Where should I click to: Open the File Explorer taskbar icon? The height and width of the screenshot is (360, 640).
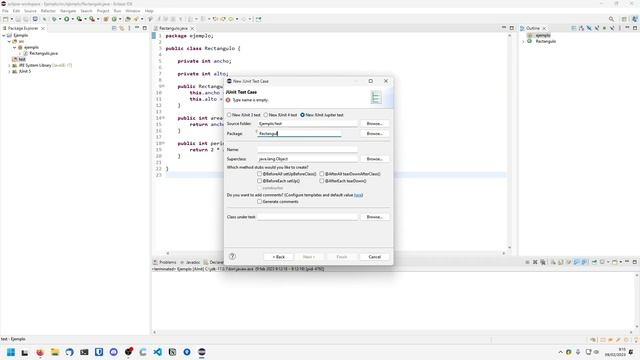(x=55, y=352)
